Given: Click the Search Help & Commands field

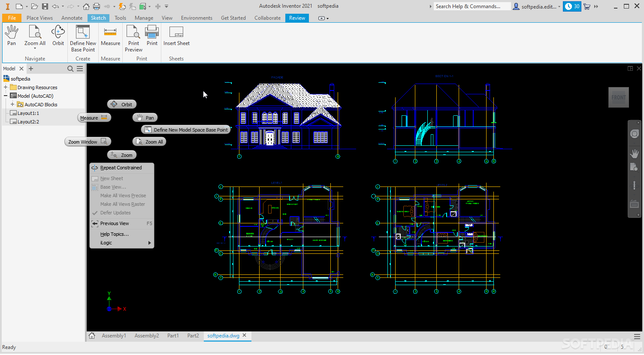Looking at the screenshot, I should [x=472, y=6].
